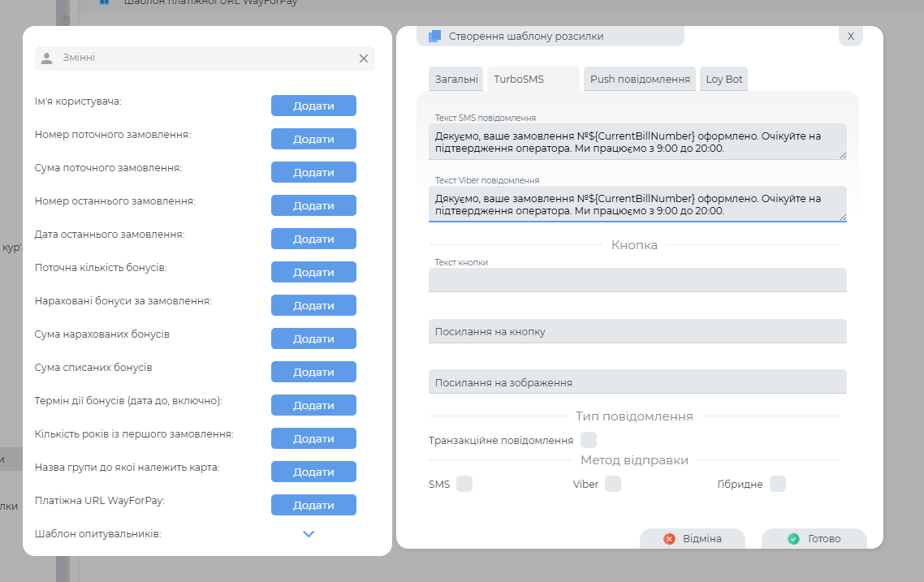Screen dimensions: 924x582
Task: Click the Відміна cancel button
Action: pyautogui.click(x=692, y=539)
